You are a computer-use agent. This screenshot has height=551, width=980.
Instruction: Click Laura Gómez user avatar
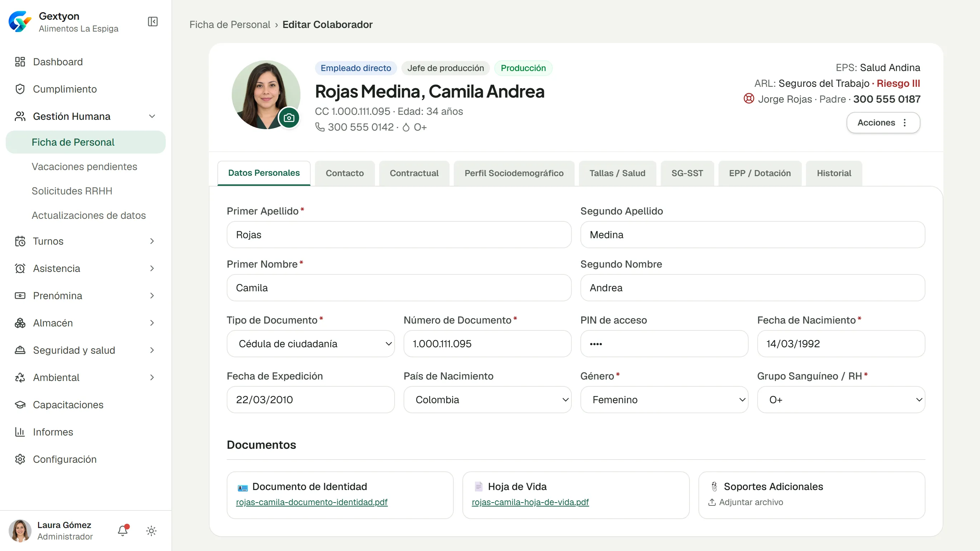[x=20, y=531]
